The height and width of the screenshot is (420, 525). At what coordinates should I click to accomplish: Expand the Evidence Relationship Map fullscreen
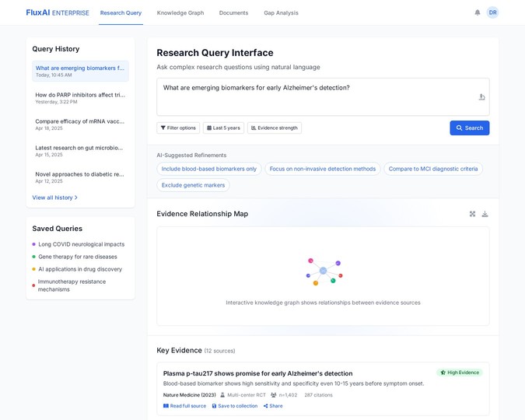pos(472,214)
